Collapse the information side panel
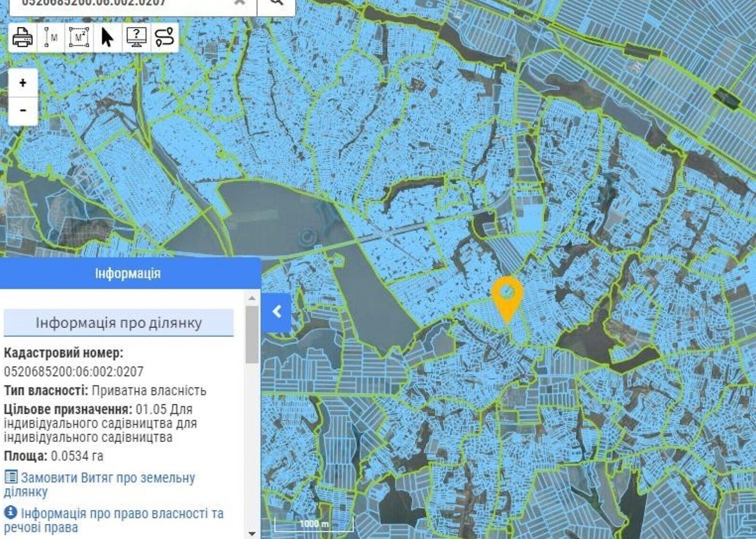 click(276, 312)
